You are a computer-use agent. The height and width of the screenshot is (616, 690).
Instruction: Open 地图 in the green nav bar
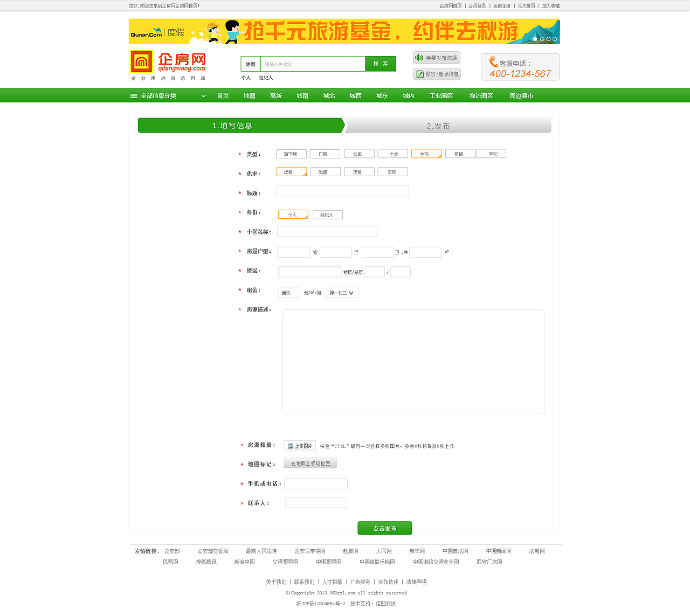[249, 96]
